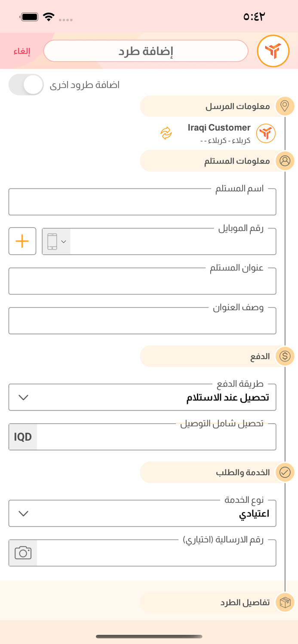Click the plus button to add another phone number

click(22, 241)
